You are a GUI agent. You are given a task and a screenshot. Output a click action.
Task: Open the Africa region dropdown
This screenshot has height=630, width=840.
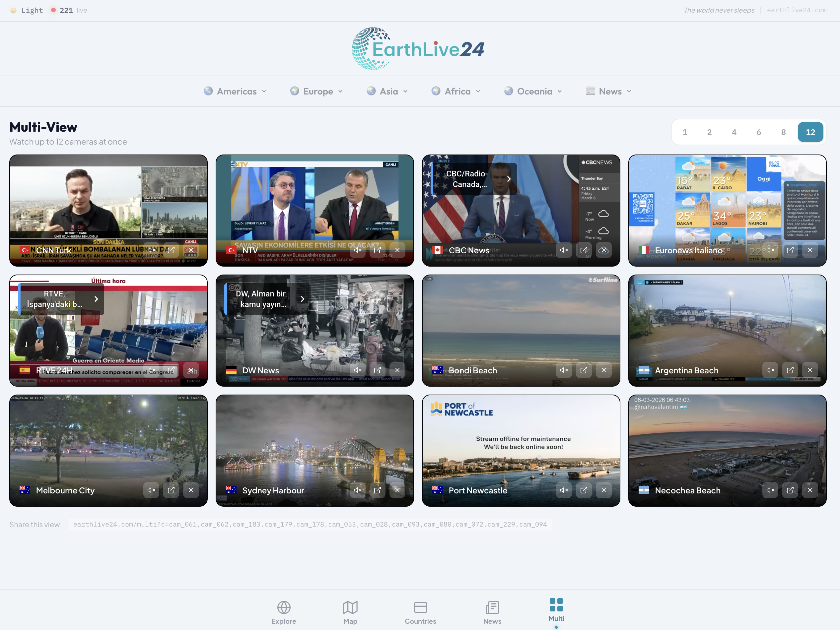456,91
